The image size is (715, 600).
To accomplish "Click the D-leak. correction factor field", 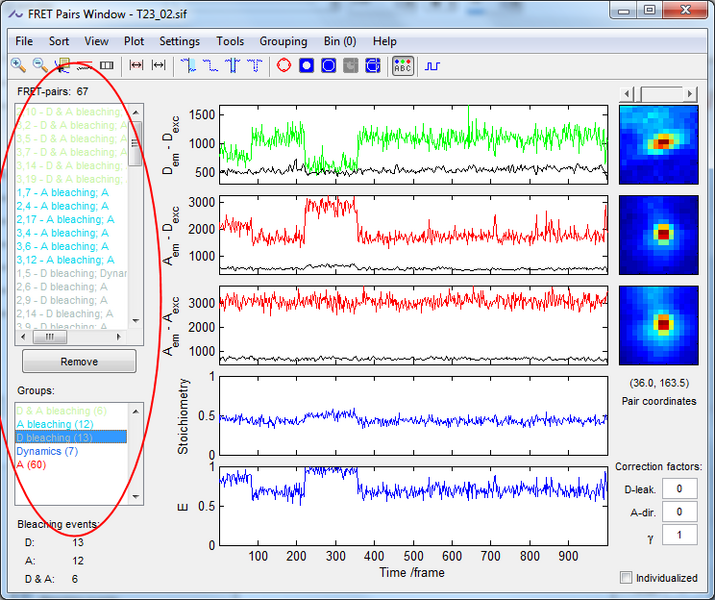I will [681, 489].
